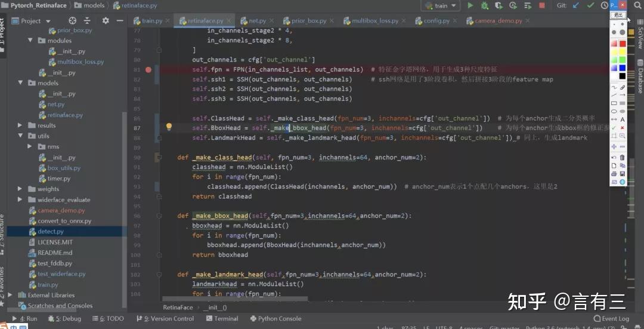Click the Git update project arrow

point(576,5)
